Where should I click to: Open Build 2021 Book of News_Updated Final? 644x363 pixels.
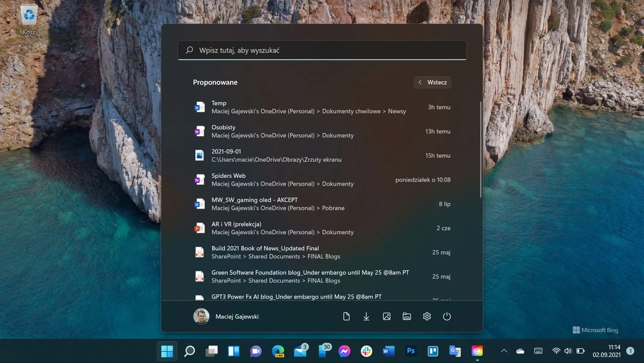pos(322,252)
